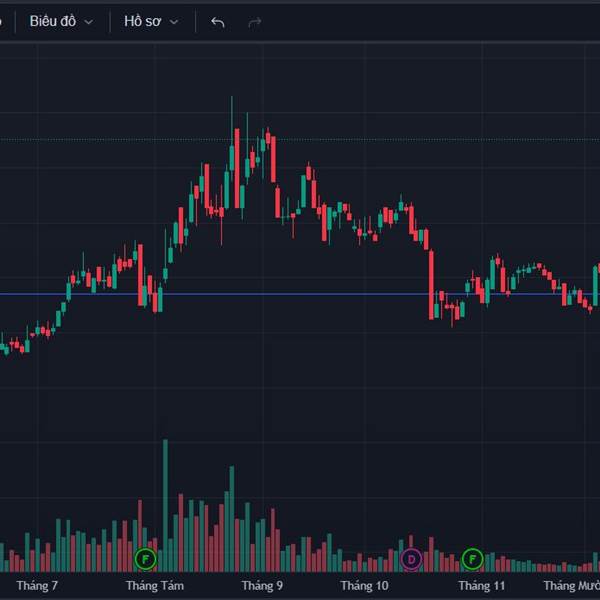
Task: Click the green F marker near Tháng Tám
Action: 145,559
